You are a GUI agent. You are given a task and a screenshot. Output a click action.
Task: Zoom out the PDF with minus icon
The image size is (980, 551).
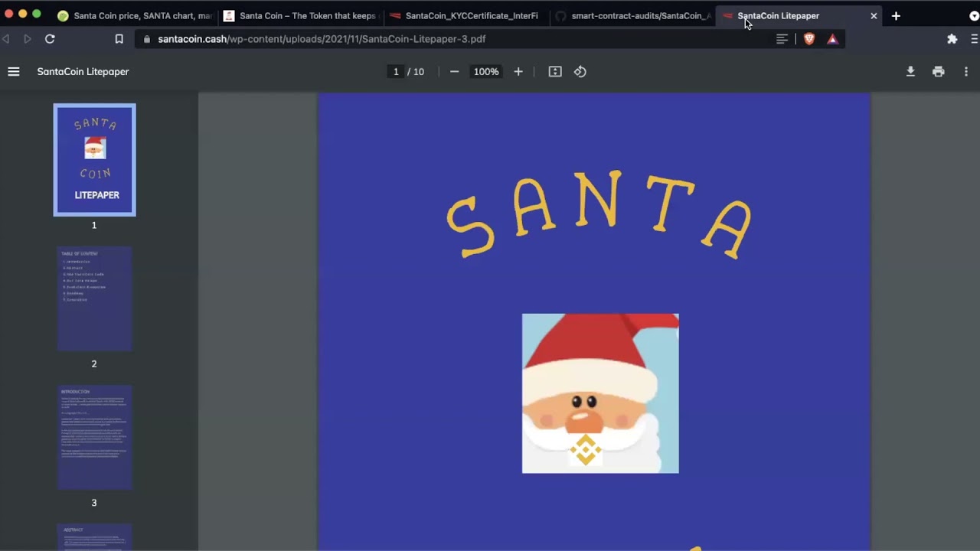(x=454, y=71)
